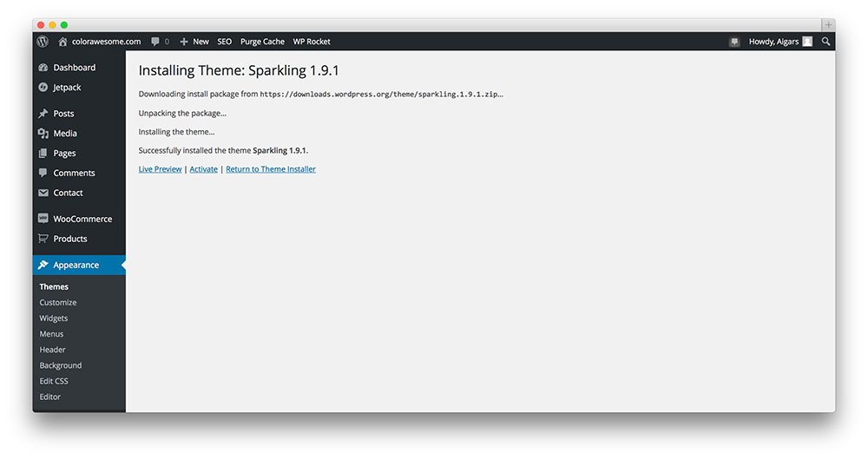Click the Dashboard gauge icon
The image size is (868, 459).
click(43, 68)
